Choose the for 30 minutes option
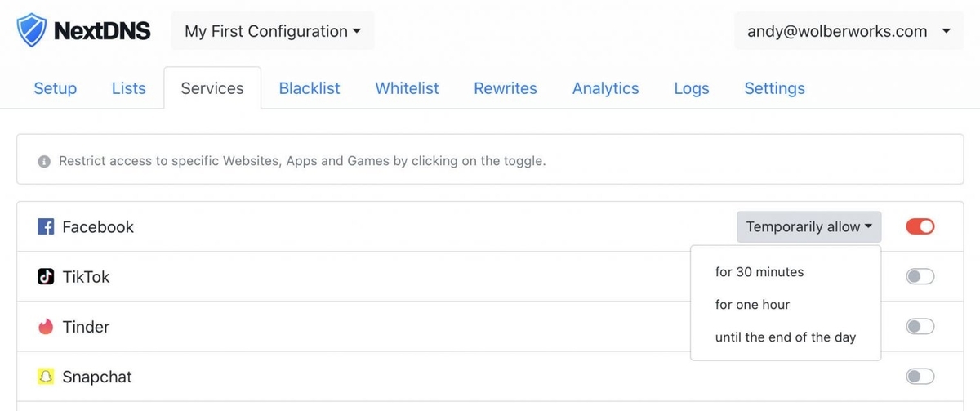The height and width of the screenshot is (411, 980). coord(759,272)
